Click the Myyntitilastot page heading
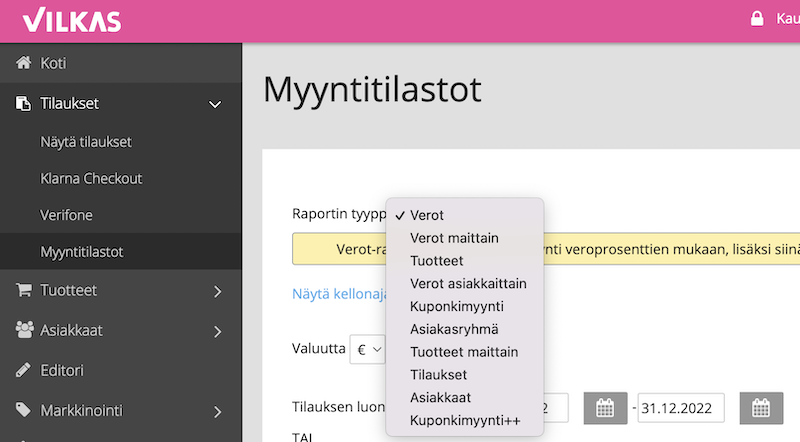 (x=372, y=90)
